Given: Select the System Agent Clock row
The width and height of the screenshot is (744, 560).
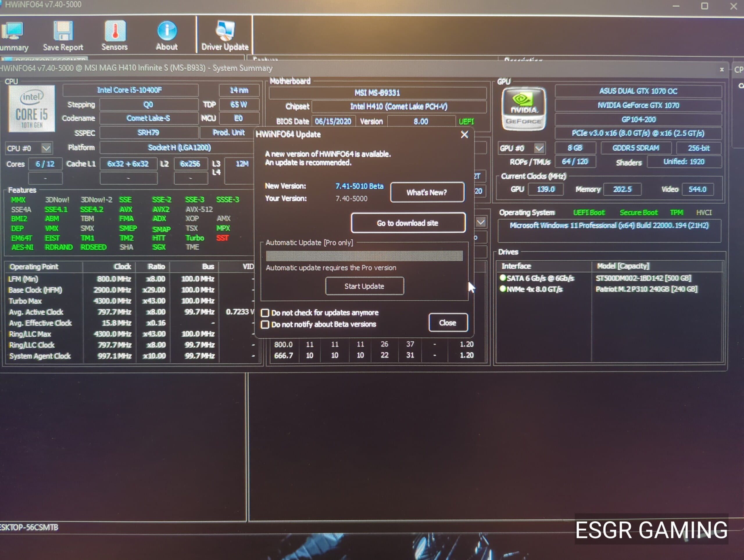Looking at the screenshot, I should 131,356.
